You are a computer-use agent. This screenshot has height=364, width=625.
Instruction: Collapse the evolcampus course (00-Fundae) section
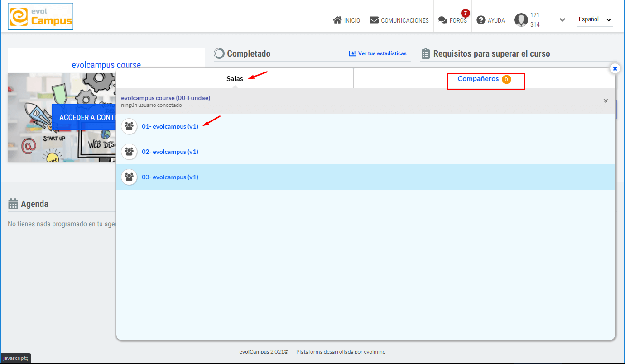tap(606, 101)
